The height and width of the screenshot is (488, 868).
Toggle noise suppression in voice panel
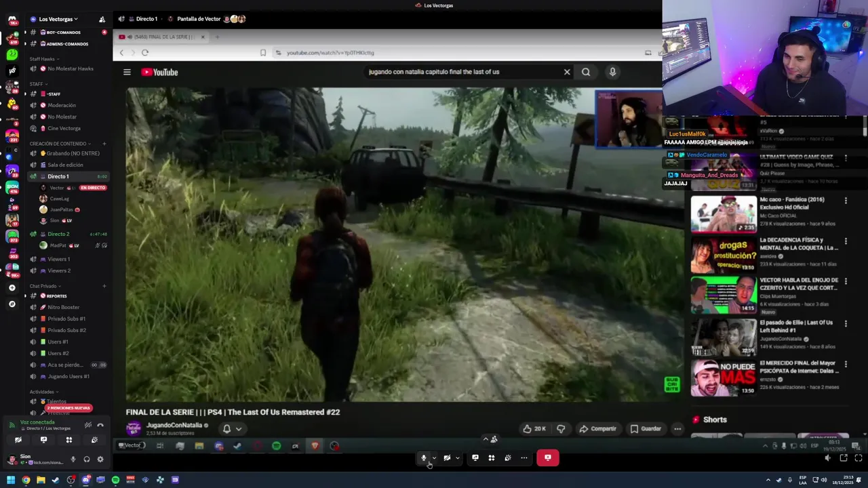(x=88, y=425)
